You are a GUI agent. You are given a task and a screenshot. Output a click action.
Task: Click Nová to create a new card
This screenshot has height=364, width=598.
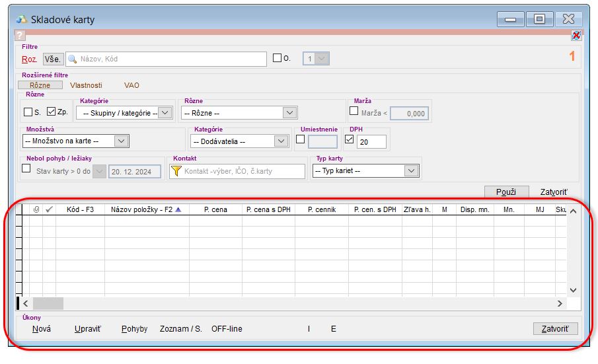[x=42, y=328]
